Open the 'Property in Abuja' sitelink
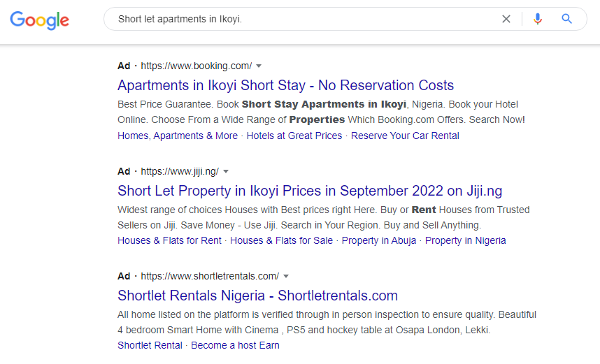 [378, 240]
